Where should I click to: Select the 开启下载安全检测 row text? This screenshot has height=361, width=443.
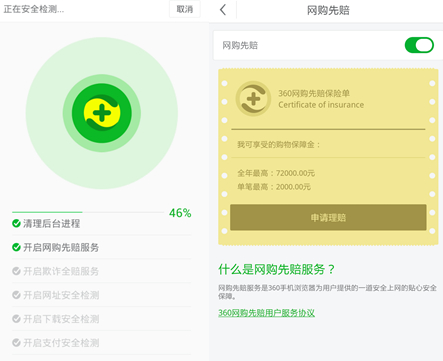tap(61, 319)
